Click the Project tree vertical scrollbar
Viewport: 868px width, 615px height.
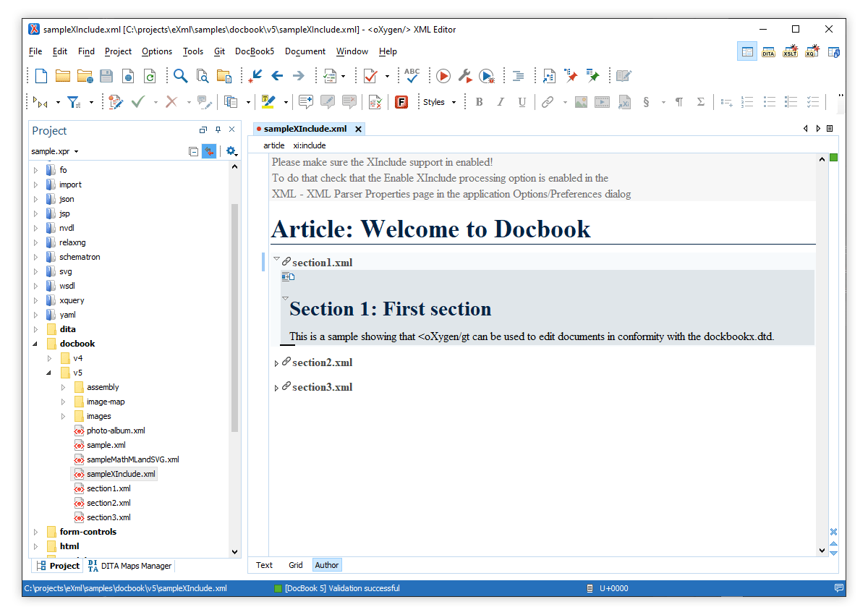click(x=234, y=318)
